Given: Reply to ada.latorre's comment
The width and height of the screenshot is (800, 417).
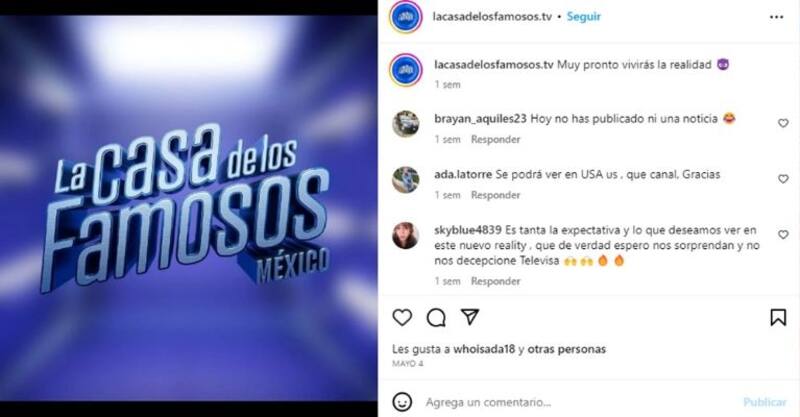Looking at the screenshot, I should (x=495, y=195).
